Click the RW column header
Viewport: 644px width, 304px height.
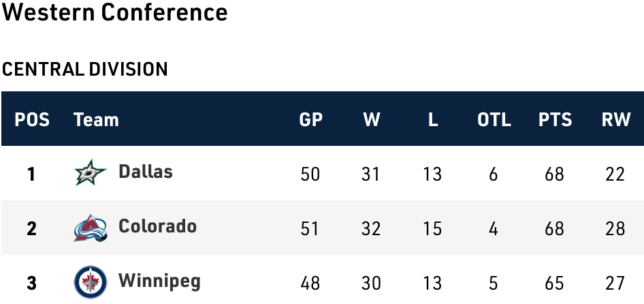[x=615, y=120]
